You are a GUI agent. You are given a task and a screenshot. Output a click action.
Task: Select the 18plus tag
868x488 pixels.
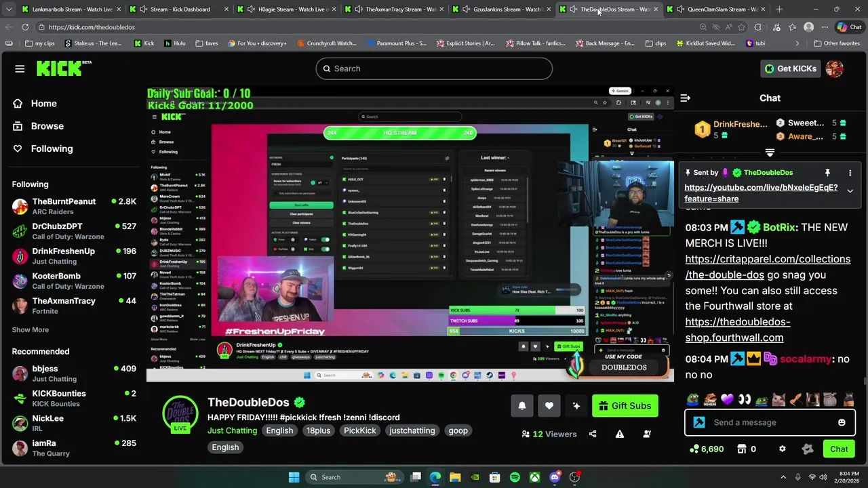coord(318,431)
